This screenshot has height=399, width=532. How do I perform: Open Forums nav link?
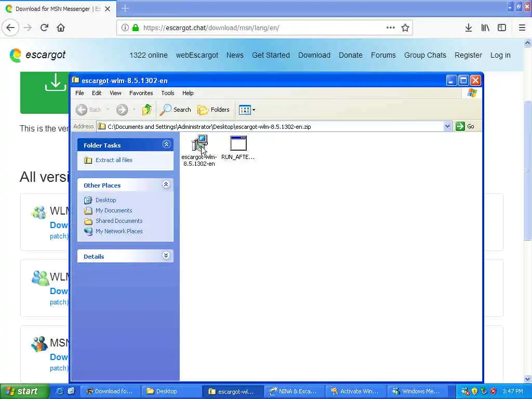tap(383, 55)
